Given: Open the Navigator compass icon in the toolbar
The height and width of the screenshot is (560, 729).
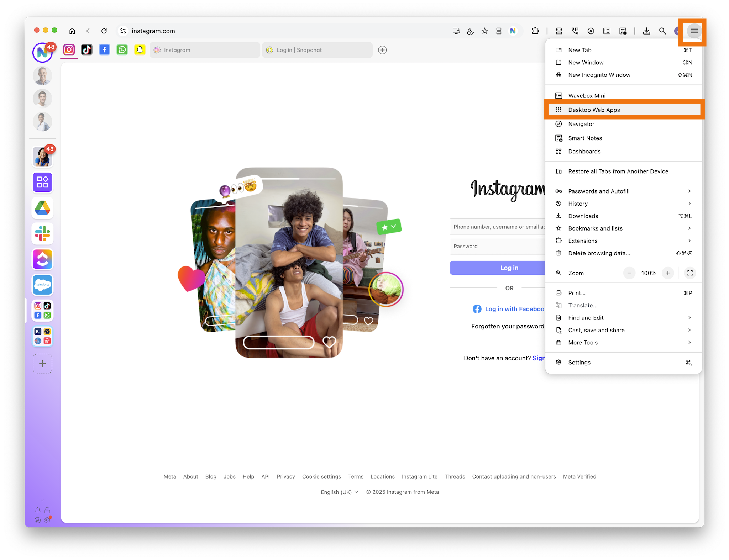Looking at the screenshot, I should click(x=591, y=31).
